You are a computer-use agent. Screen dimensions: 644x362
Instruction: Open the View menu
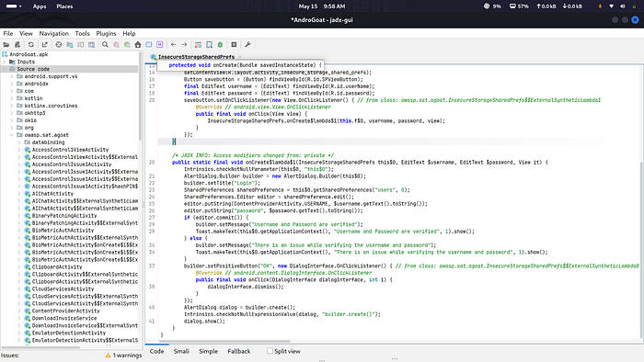point(26,34)
